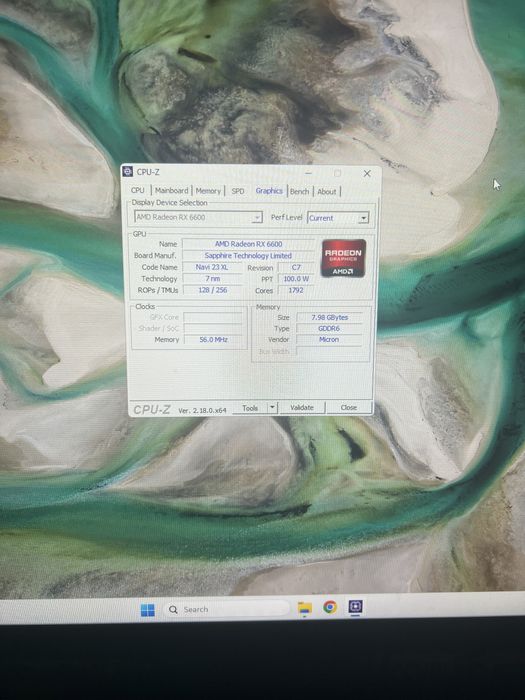Open the SPD tab
Viewport: 525px width, 700px height.
[x=238, y=191]
